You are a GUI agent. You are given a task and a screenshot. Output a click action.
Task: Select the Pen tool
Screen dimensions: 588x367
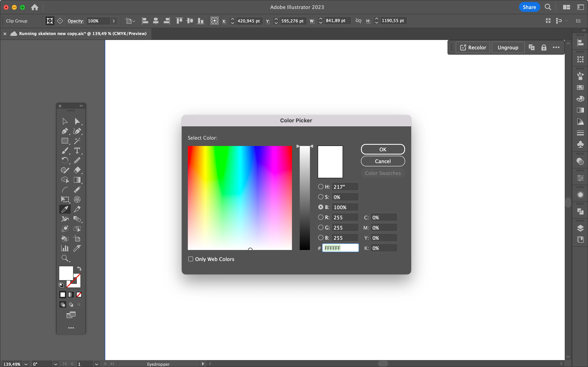[64, 131]
